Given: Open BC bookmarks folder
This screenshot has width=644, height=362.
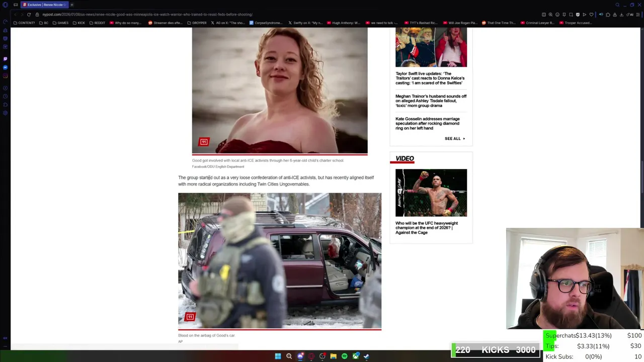Looking at the screenshot, I should coord(44,23).
